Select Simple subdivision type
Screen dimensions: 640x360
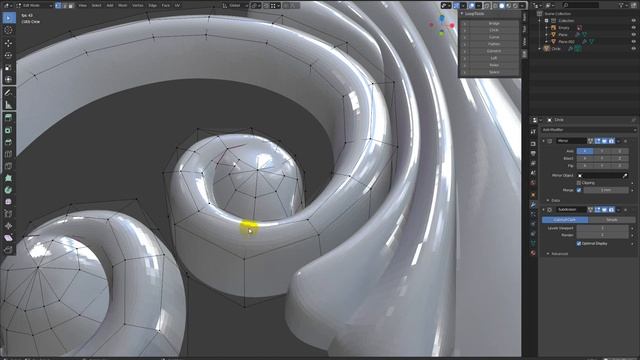click(611, 220)
